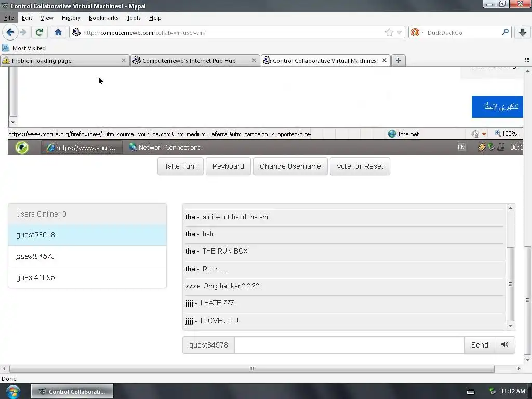Screen dimensions: 532x399
Task: Open the History menu
Action: pos(71,18)
